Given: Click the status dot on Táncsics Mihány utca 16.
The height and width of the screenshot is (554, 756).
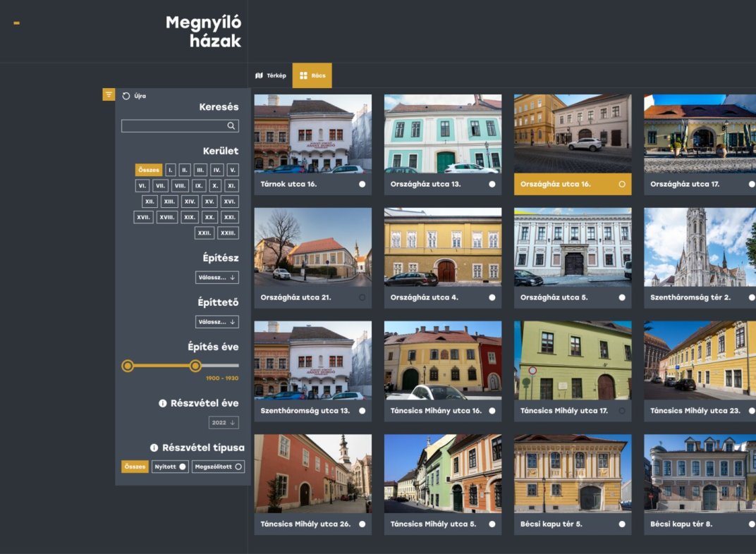Looking at the screenshot, I should click(x=492, y=411).
